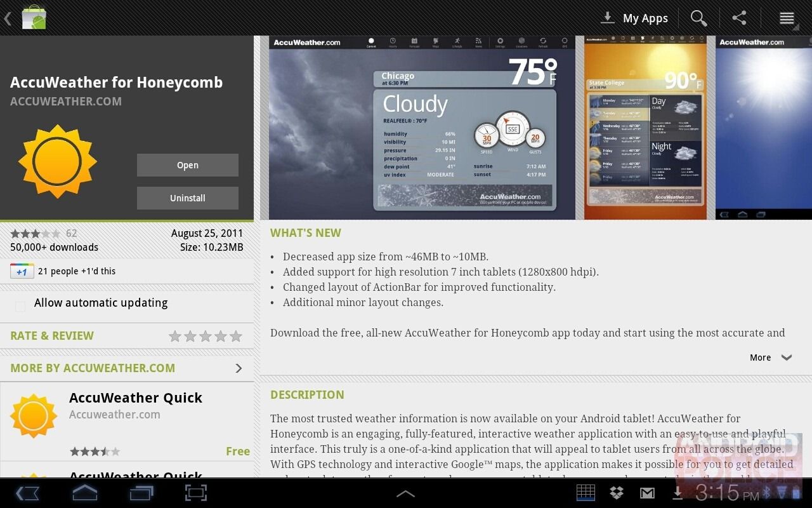The image size is (812, 508).
Task: Select a star in Rate & Review
Action: coord(206,336)
